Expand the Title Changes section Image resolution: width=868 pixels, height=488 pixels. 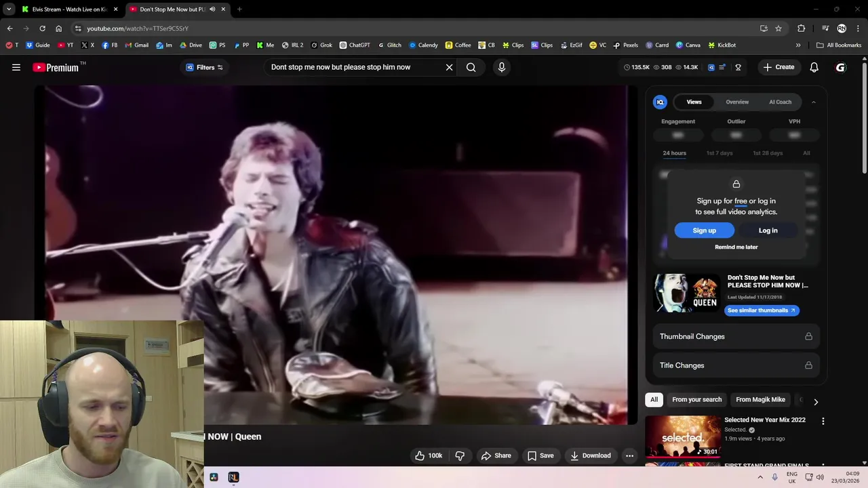736,365
